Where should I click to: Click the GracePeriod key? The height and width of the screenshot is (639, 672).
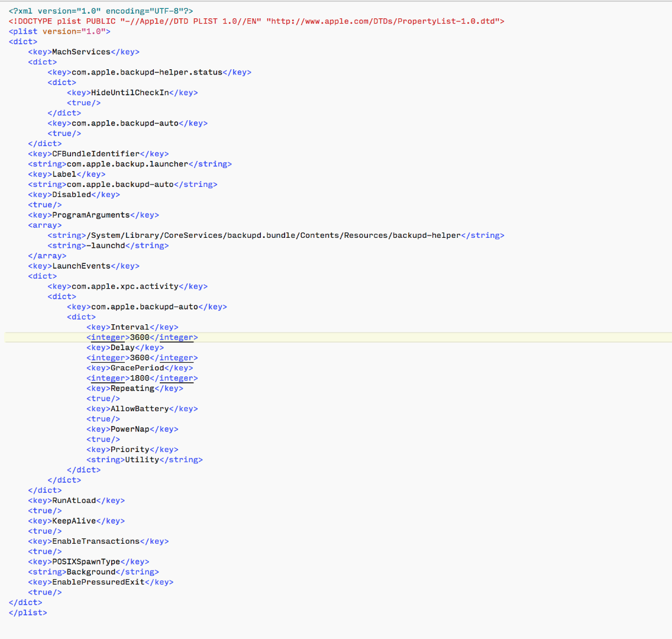(137, 368)
